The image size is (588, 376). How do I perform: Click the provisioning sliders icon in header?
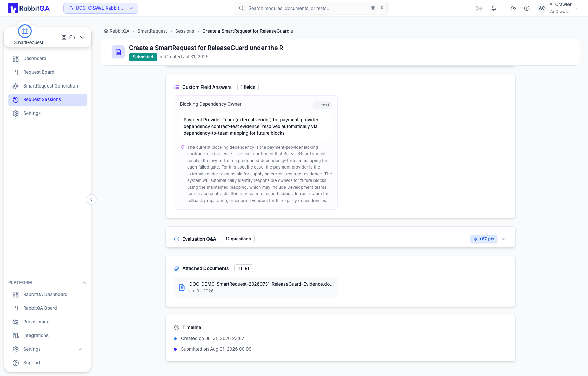513,8
